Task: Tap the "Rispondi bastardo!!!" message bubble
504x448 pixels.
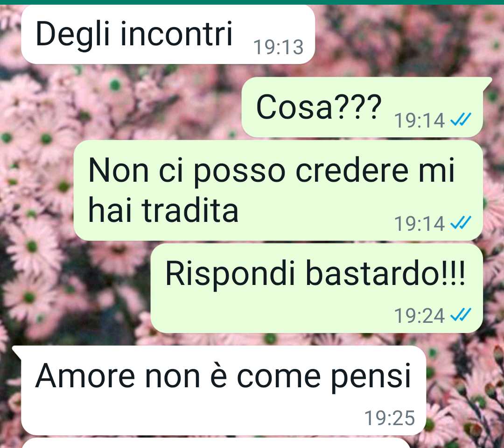Action: (316, 288)
